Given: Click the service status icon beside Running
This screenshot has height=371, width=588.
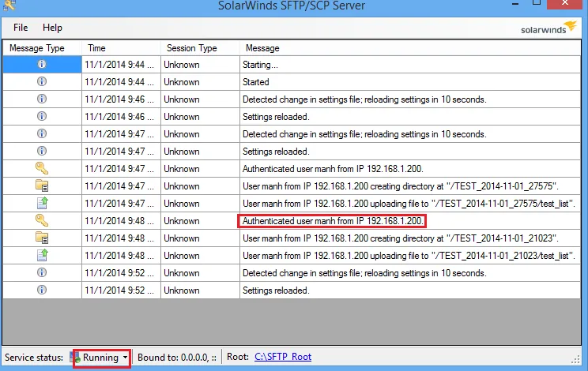Looking at the screenshot, I should tap(75, 358).
